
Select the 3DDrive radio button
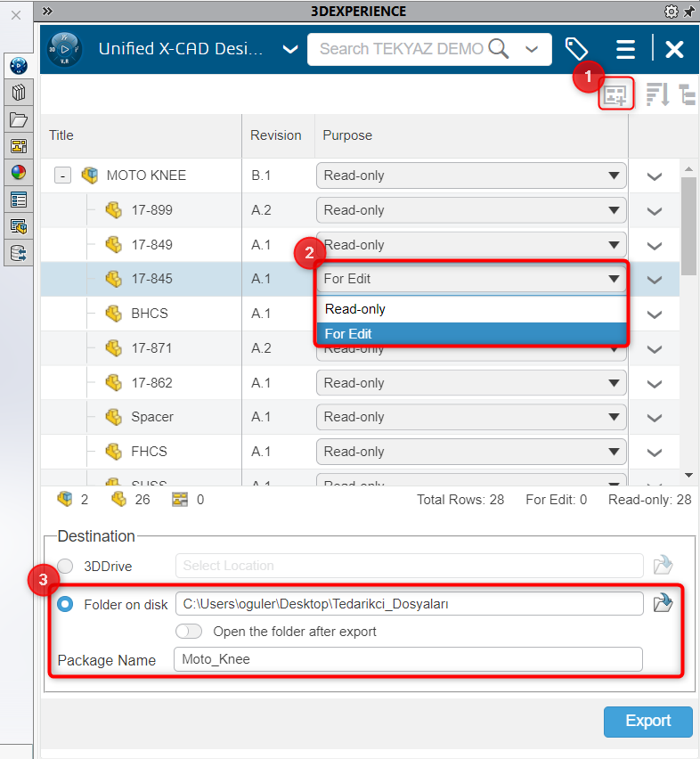(65, 566)
